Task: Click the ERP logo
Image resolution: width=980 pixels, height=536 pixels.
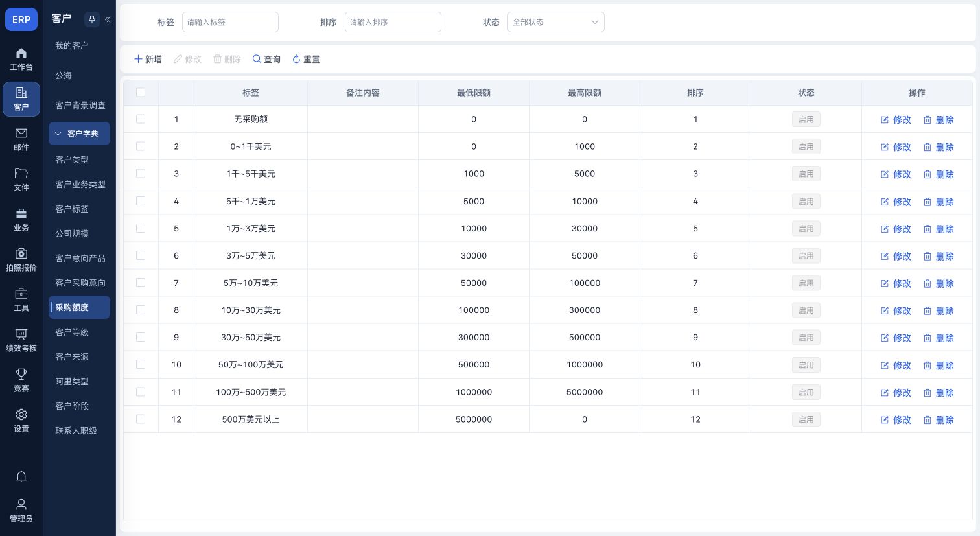Action: click(x=21, y=19)
